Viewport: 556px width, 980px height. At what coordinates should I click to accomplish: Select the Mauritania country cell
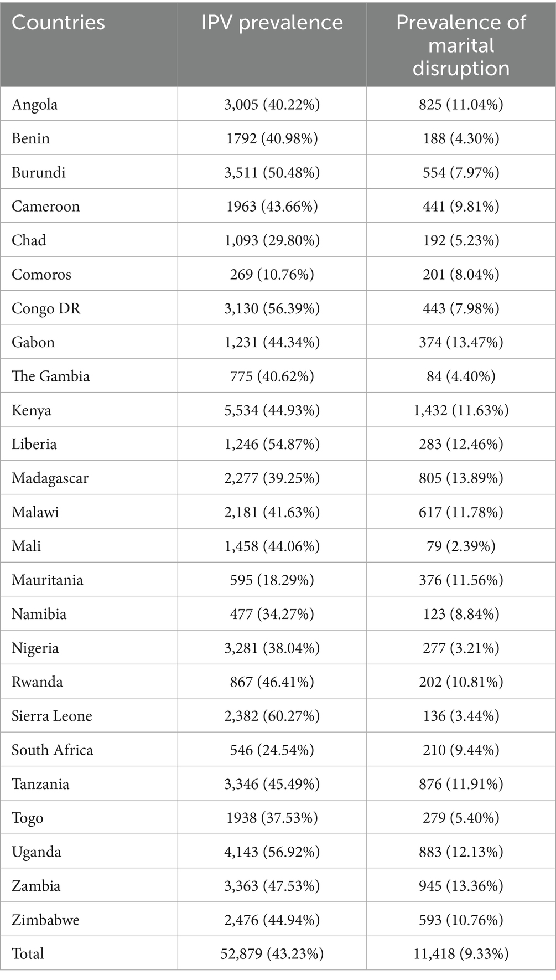pyautogui.click(x=48, y=580)
